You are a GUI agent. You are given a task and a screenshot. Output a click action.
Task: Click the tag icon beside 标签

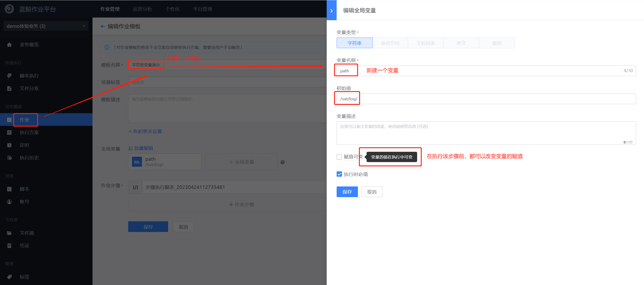coord(9,277)
